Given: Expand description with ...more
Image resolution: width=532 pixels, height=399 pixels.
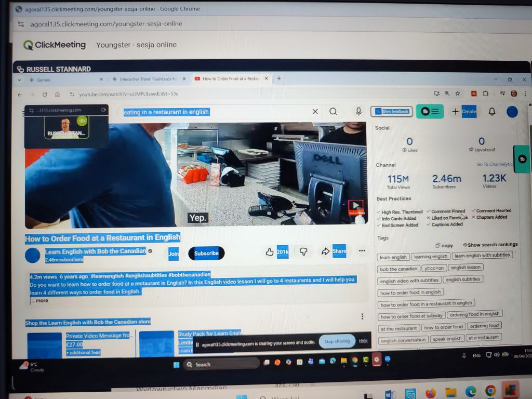Looking at the screenshot, I should pyautogui.click(x=39, y=300).
